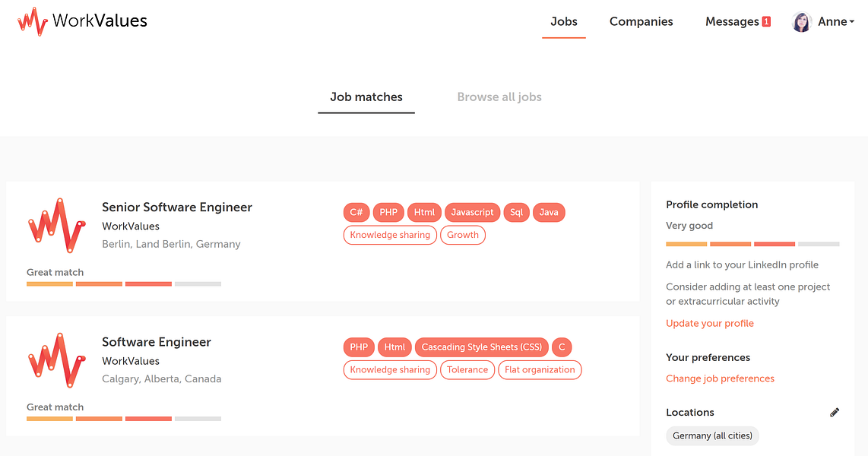Select the Flat organization value tag
The height and width of the screenshot is (456, 868).
[x=540, y=369]
